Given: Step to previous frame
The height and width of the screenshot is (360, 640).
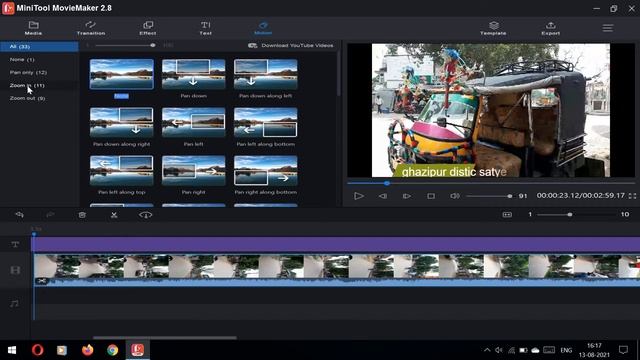Looking at the screenshot, I should [383, 196].
